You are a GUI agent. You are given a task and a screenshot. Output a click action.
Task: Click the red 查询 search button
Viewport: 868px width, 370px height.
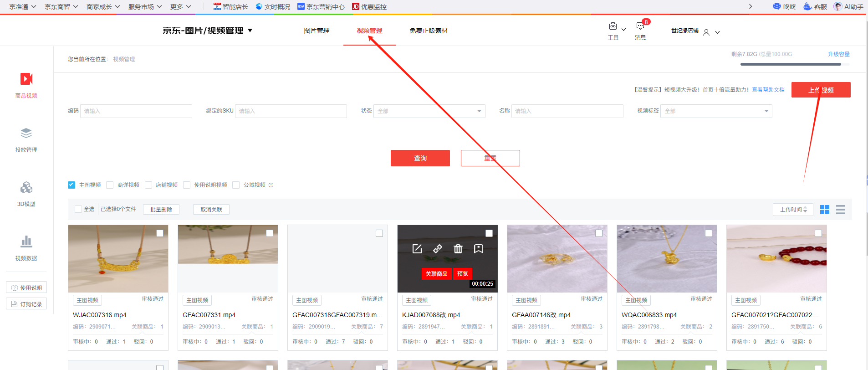[420, 158]
